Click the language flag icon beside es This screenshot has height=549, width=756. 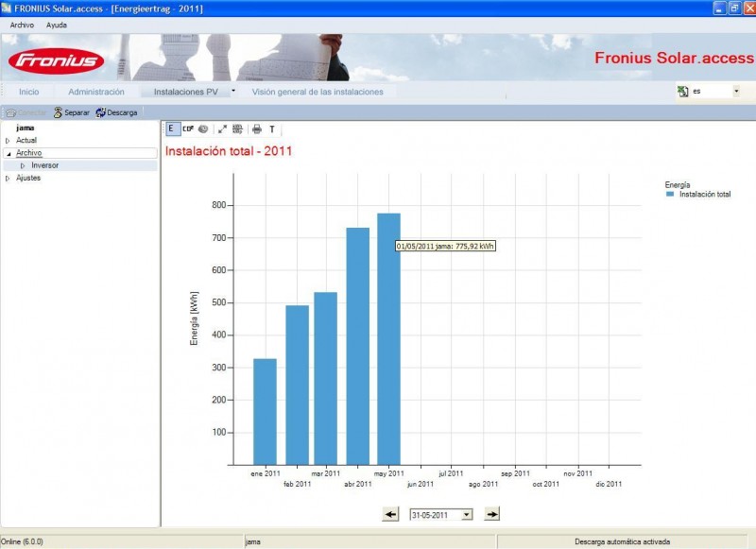coord(682,91)
